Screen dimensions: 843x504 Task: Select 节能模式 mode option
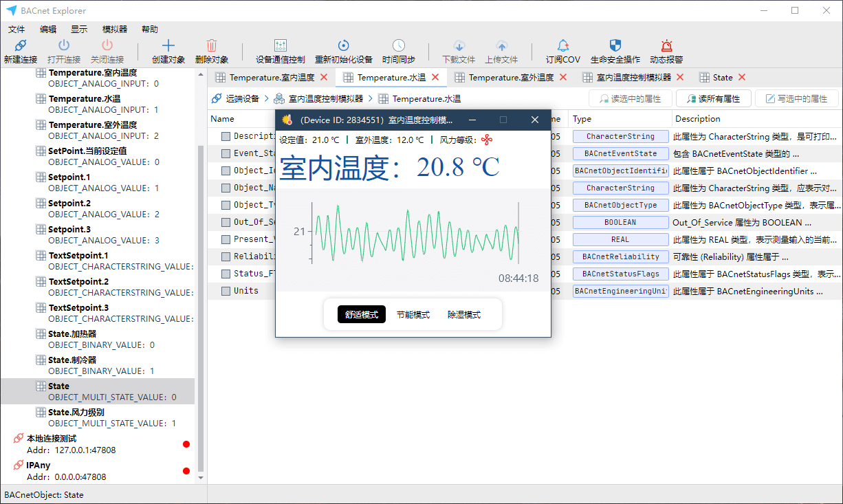pyautogui.click(x=413, y=315)
